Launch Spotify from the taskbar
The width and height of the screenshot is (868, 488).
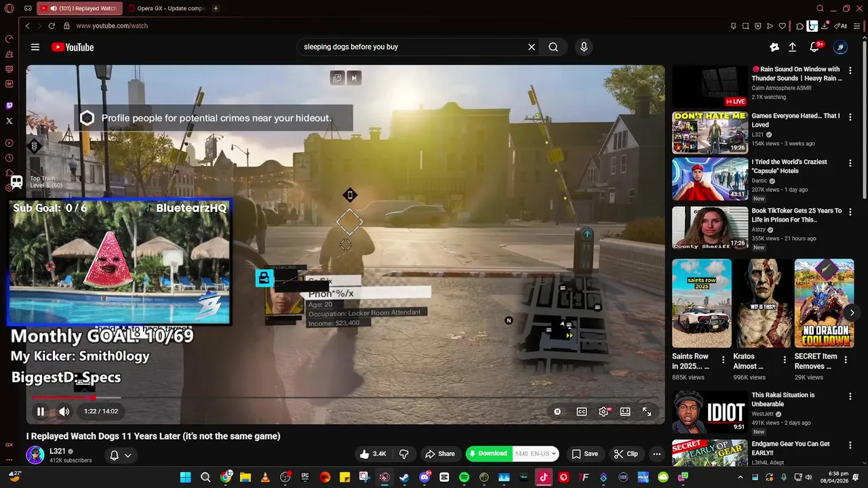[x=464, y=477]
